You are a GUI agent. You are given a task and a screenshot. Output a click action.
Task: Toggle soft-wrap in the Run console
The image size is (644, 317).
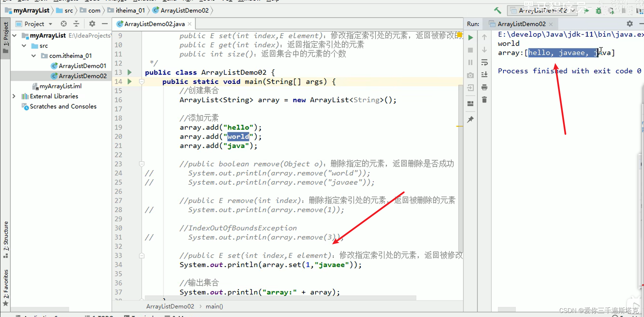[x=485, y=62]
